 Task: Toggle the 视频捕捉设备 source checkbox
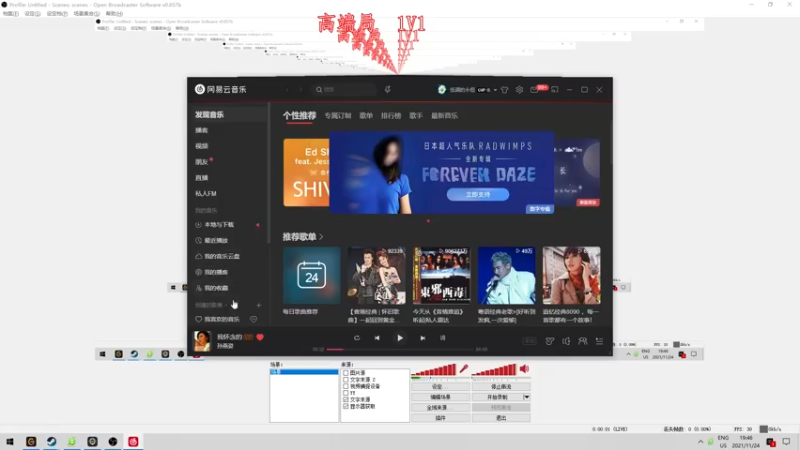click(x=346, y=386)
